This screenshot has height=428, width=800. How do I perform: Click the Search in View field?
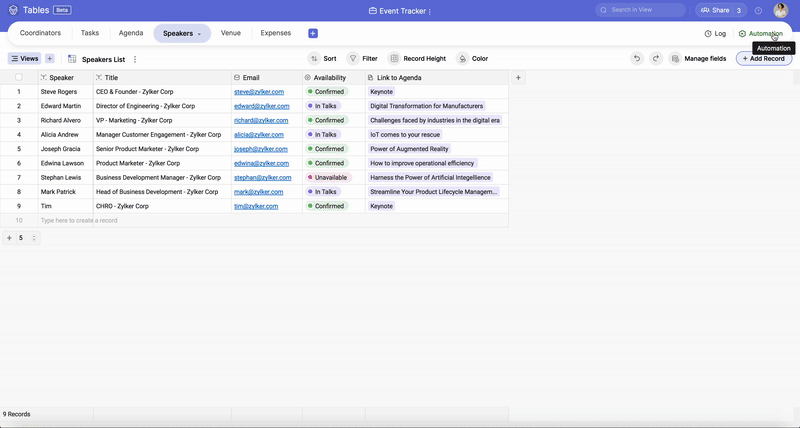click(x=640, y=10)
